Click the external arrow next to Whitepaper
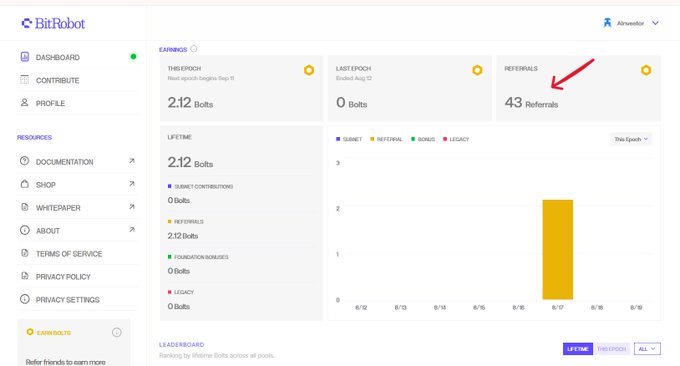Screen dimensions: 680x366 132,207
